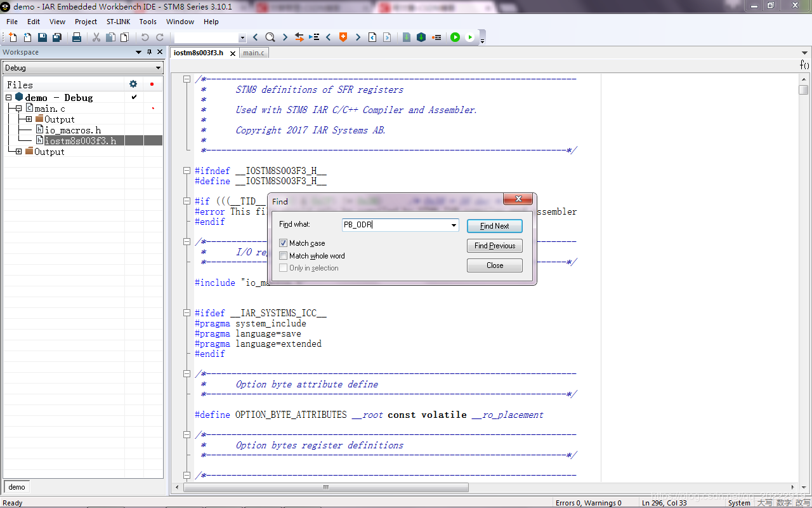Open the ST-LINK menu
This screenshot has width=812, height=508.
tap(118, 22)
